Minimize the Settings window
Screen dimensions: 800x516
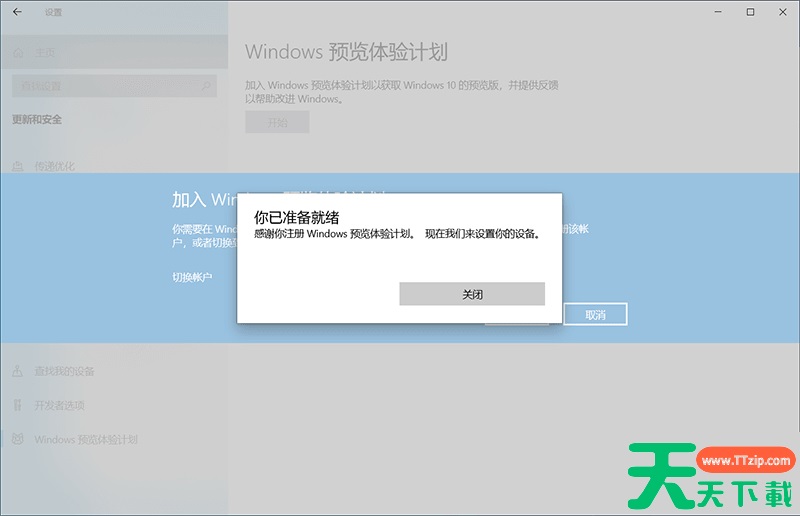coord(718,12)
